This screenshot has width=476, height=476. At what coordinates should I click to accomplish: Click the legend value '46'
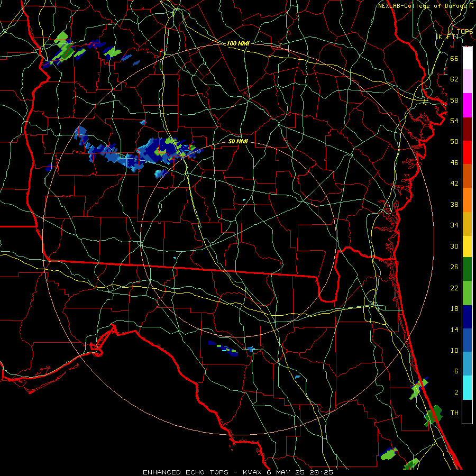point(454,162)
